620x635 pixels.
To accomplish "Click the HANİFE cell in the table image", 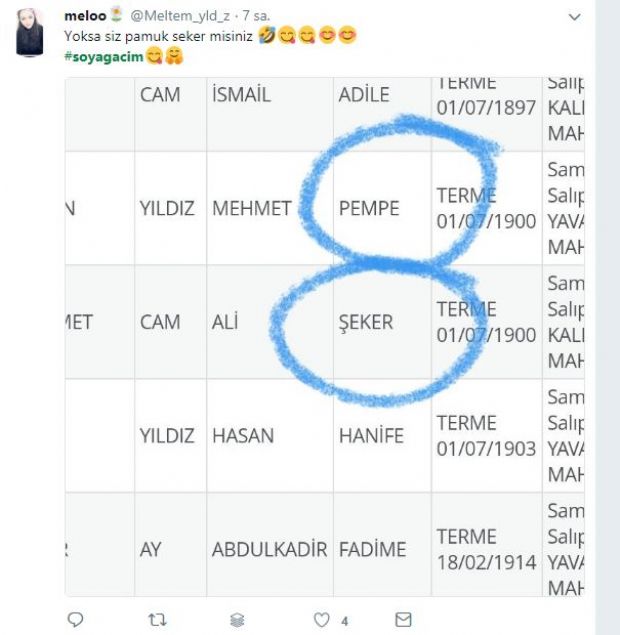I will (x=371, y=436).
